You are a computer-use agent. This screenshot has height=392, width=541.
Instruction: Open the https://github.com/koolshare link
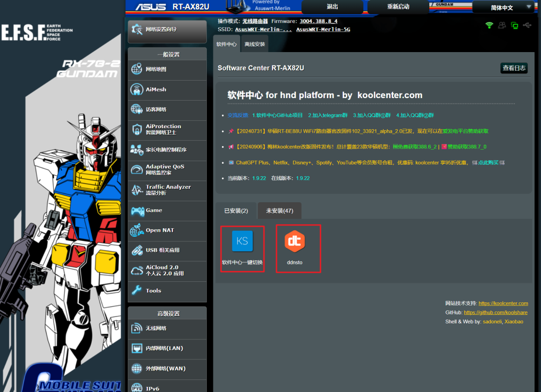[x=495, y=312]
